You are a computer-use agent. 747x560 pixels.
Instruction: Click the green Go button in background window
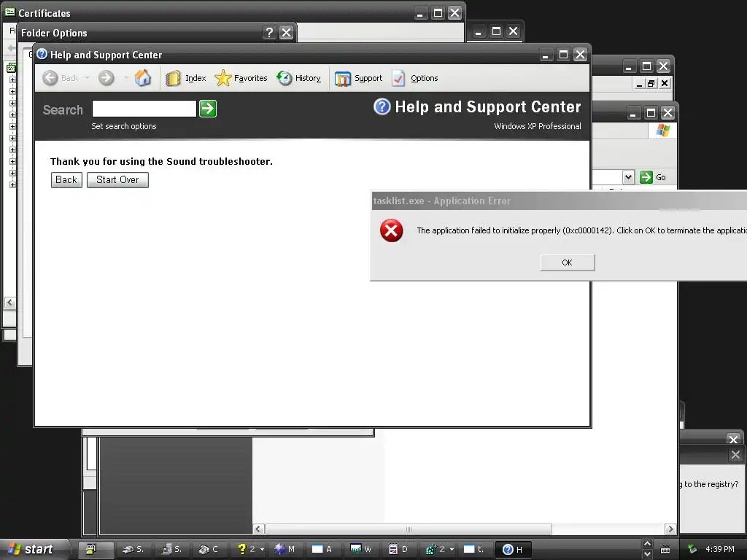(653, 177)
